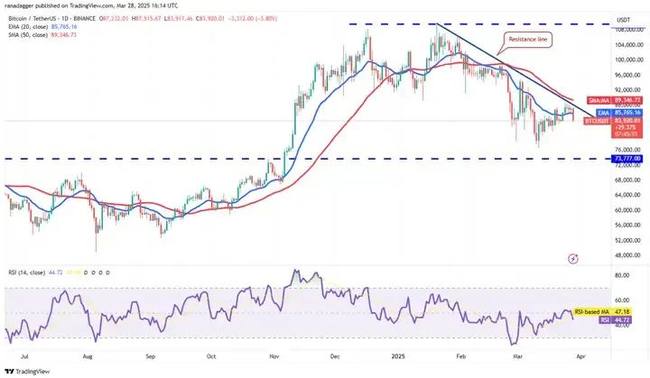Click the purple lightning bolt icon
Screen dimensions: 650x378
573,259
